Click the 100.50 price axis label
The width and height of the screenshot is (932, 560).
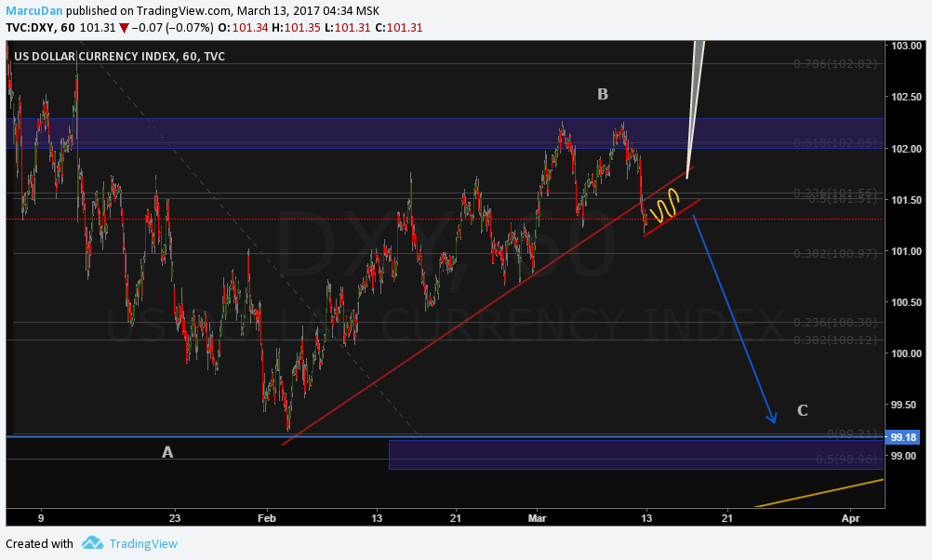point(907,302)
